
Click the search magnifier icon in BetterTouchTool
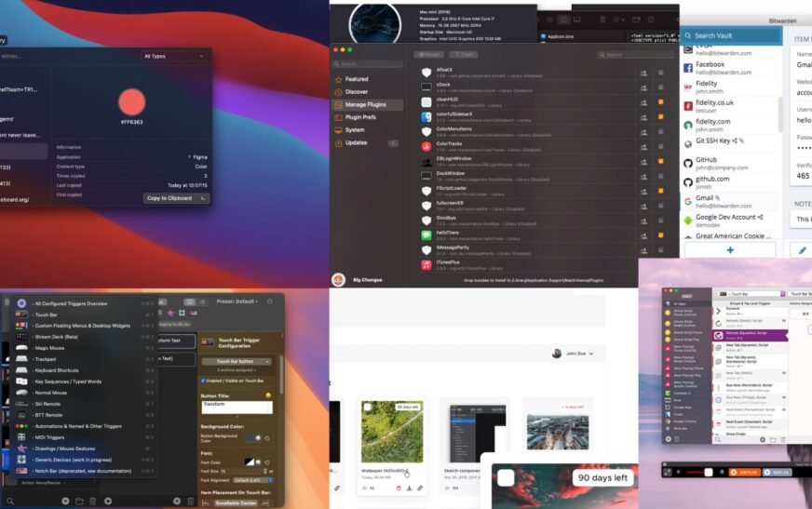coord(10,501)
